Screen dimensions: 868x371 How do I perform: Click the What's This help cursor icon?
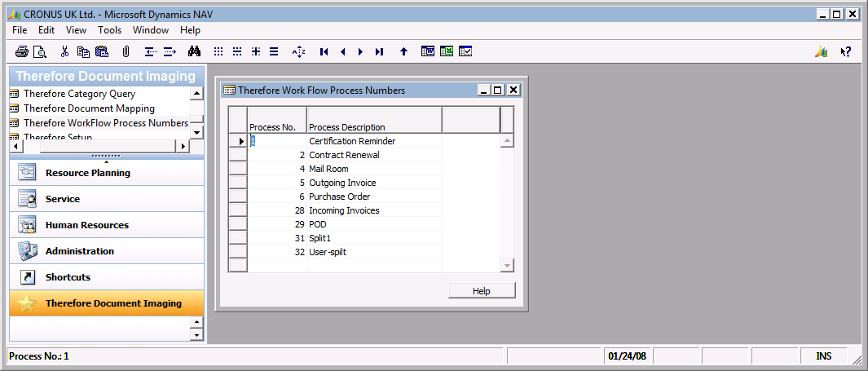846,51
